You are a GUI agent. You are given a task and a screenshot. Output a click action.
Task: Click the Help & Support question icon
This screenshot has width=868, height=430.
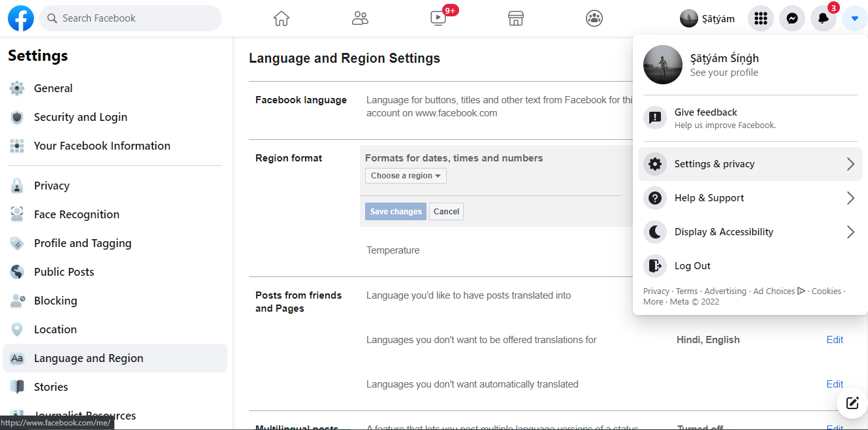[655, 198]
